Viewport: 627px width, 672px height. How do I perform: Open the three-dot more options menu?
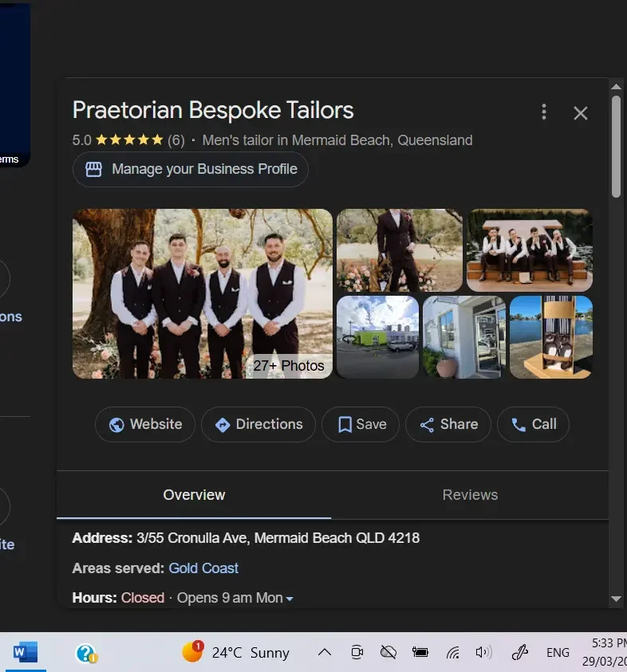544,112
